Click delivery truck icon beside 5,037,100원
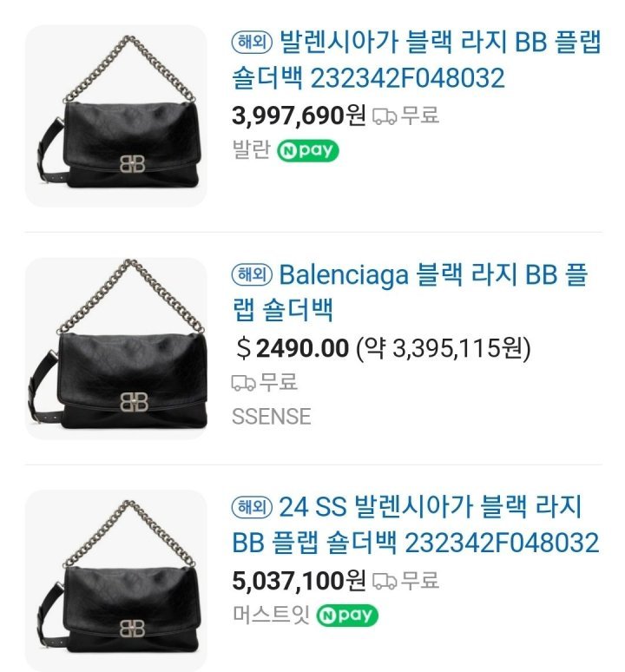The width and height of the screenshot is (625, 672). (x=385, y=581)
